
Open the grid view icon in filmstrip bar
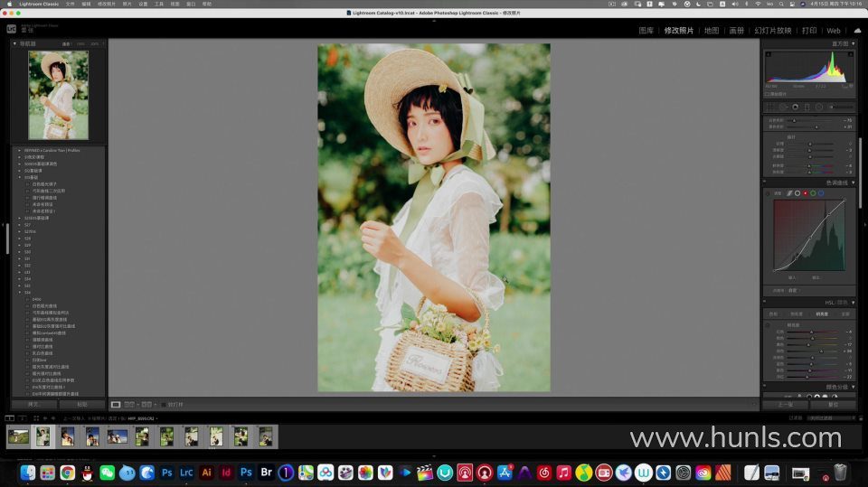pos(36,418)
